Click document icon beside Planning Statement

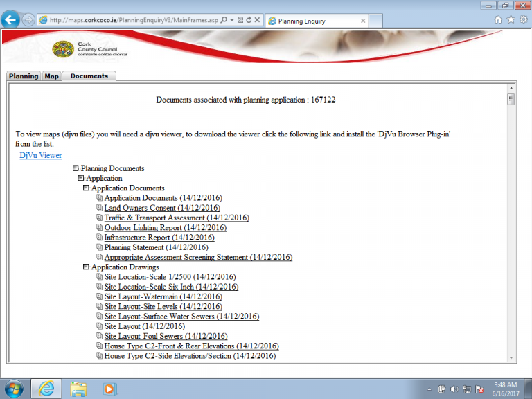coord(100,247)
